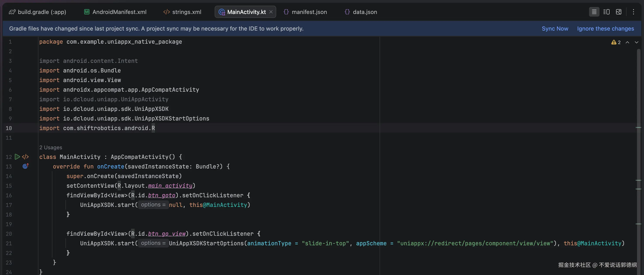Jump to next highlighted problem arrow
Screen dimensions: 644x275
tap(636, 42)
